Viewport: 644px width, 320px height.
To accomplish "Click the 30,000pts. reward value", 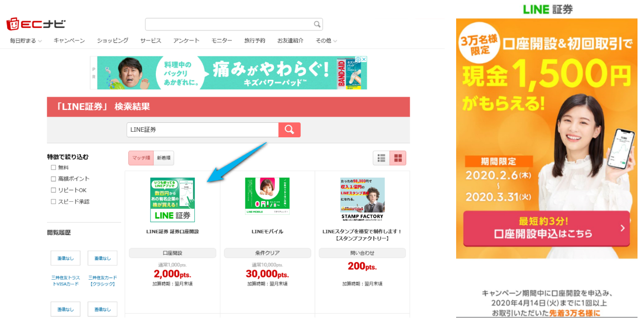I will click(x=267, y=274).
